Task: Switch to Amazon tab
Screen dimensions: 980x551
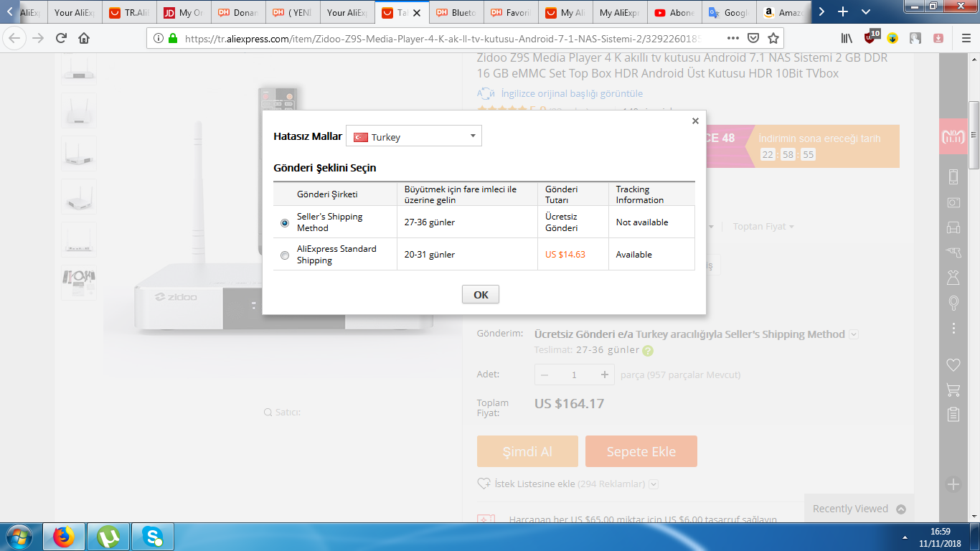Action: coord(783,12)
